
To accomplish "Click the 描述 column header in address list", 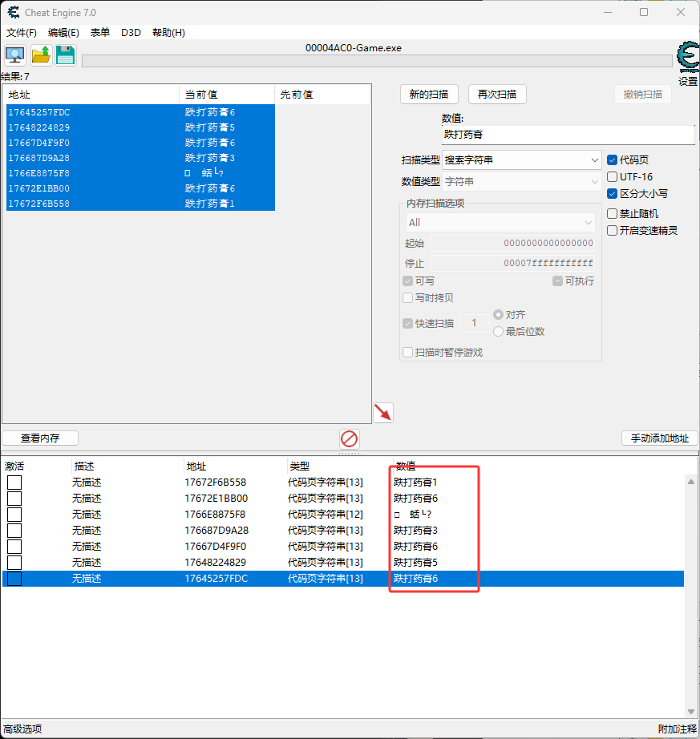I will 127,466.
